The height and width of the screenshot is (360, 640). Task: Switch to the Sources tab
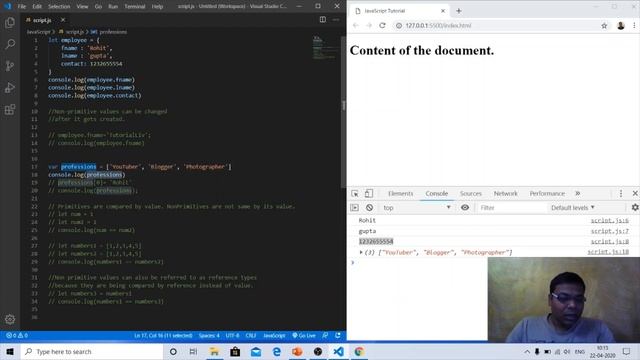(x=471, y=193)
